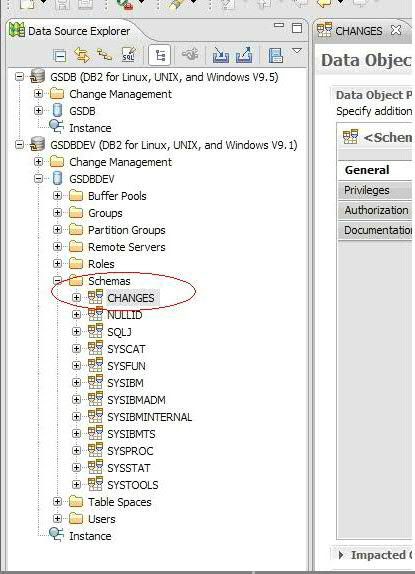The height and width of the screenshot is (574, 415).
Task: Click the GSDB V9.5 database connection icon
Action: tap(37, 76)
